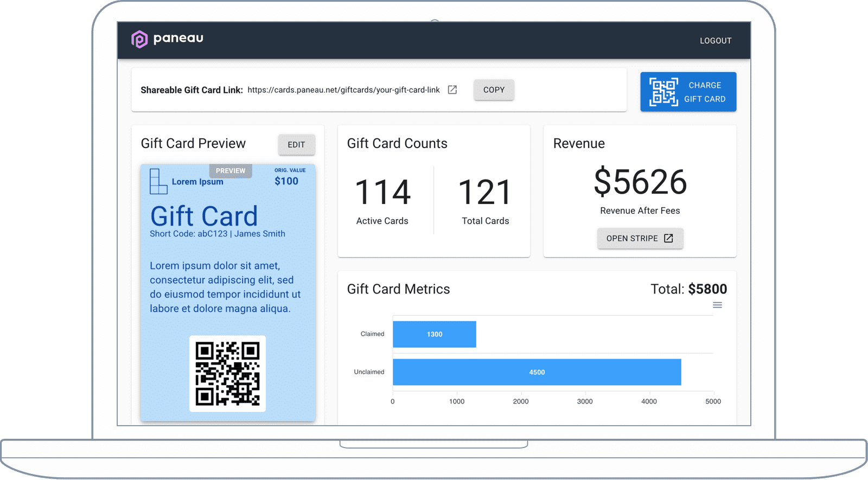Click the 1000 axis tick label
Viewport: 868px width, 480px height.
point(457,401)
